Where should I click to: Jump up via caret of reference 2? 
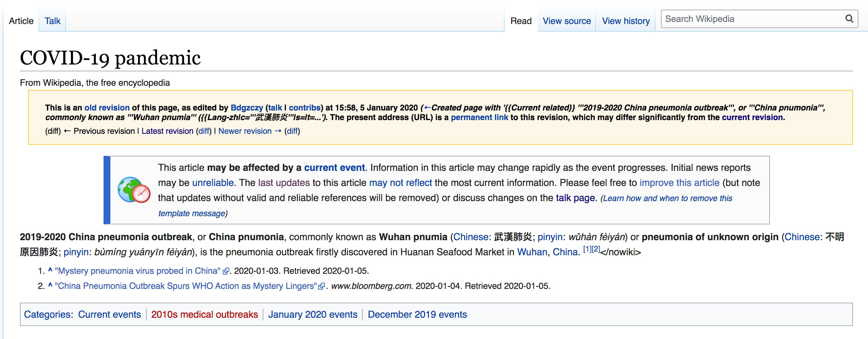pos(50,285)
